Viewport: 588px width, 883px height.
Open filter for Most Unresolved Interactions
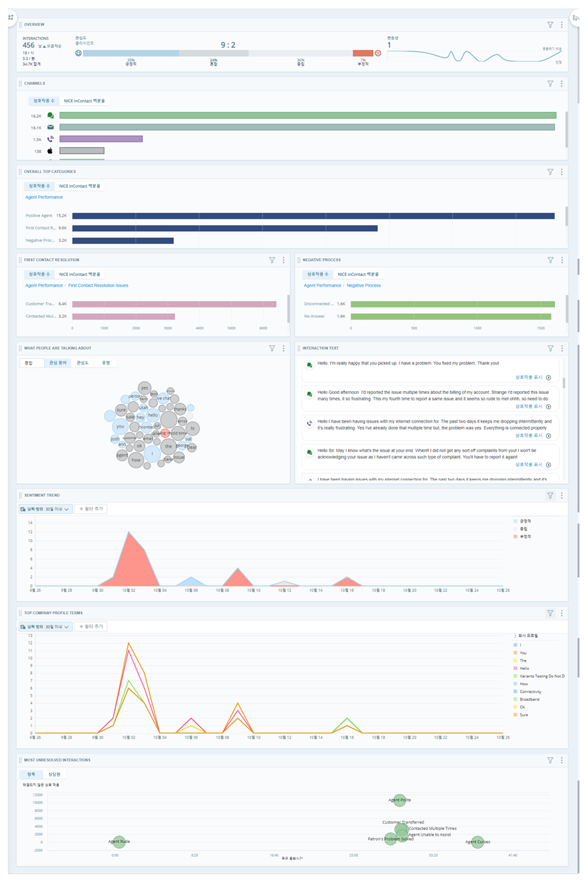tap(550, 760)
